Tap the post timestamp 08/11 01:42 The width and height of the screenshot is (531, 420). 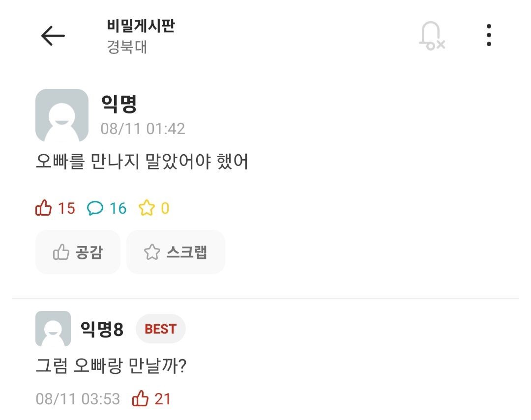click(143, 129)
